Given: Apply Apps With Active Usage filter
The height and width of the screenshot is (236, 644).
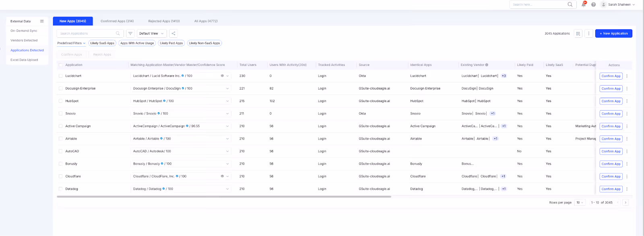Looking at the screenshot, I should coord(137,43).
